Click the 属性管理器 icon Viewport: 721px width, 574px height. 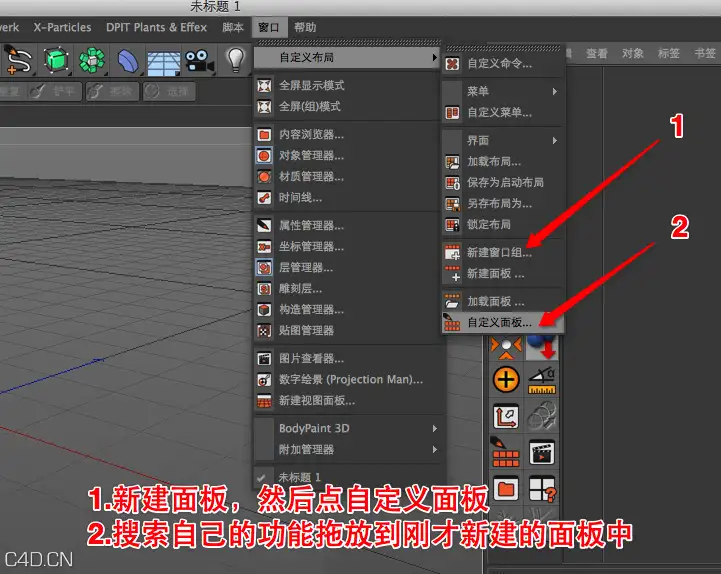pos(264,225)
